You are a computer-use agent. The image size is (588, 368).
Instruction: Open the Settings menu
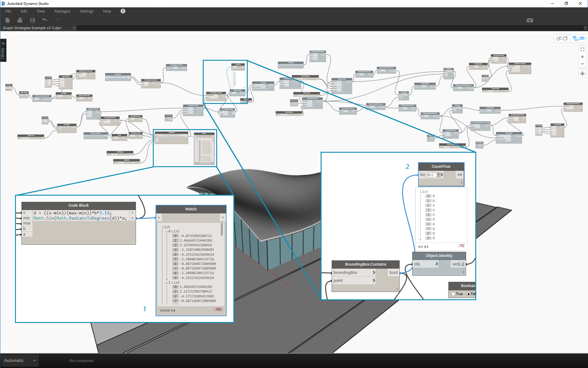pyautogui.click(x=87, y=11)
